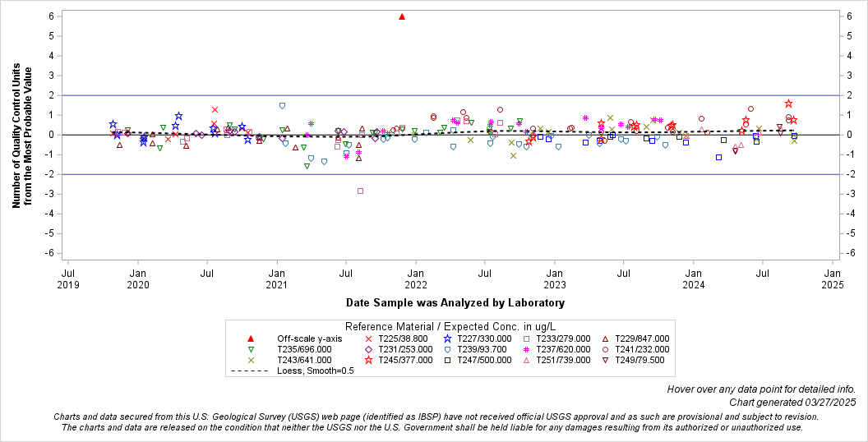Click the disclaimer line about liability for damages
Viewport: 868px width, 442px height.
[x=432, y=427]
